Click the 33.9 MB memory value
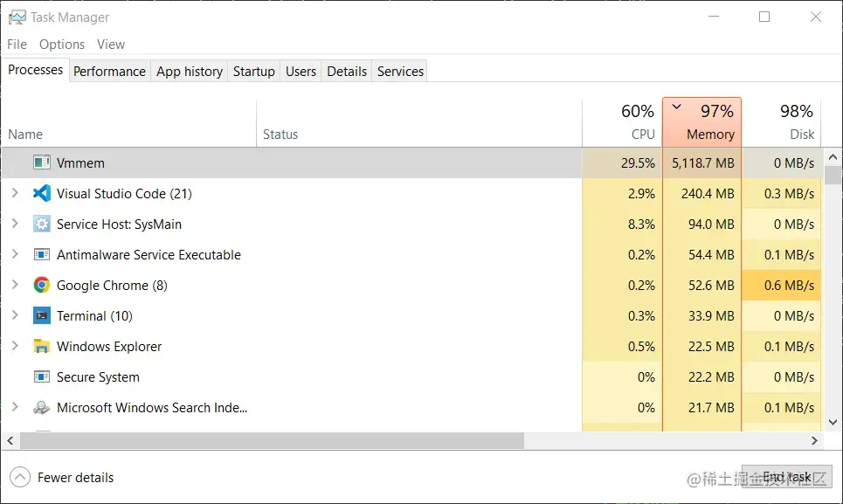The image size is (843, 504). pyautogui.click(x=711, y=316)
